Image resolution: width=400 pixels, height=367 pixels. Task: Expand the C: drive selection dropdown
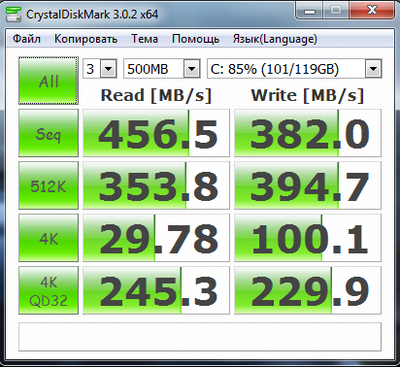point(295,69)
